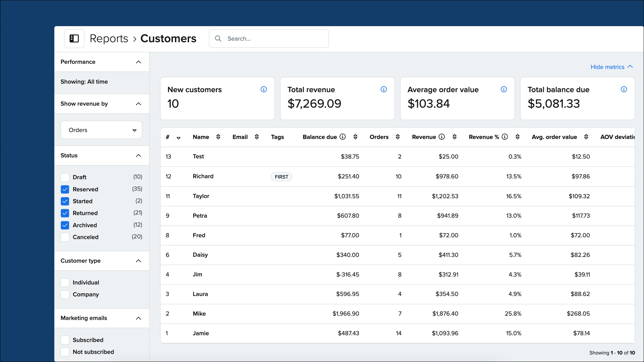Collapse the Status filter section
The width and height of the screenshot is (644, 362).
click(138, 155)
